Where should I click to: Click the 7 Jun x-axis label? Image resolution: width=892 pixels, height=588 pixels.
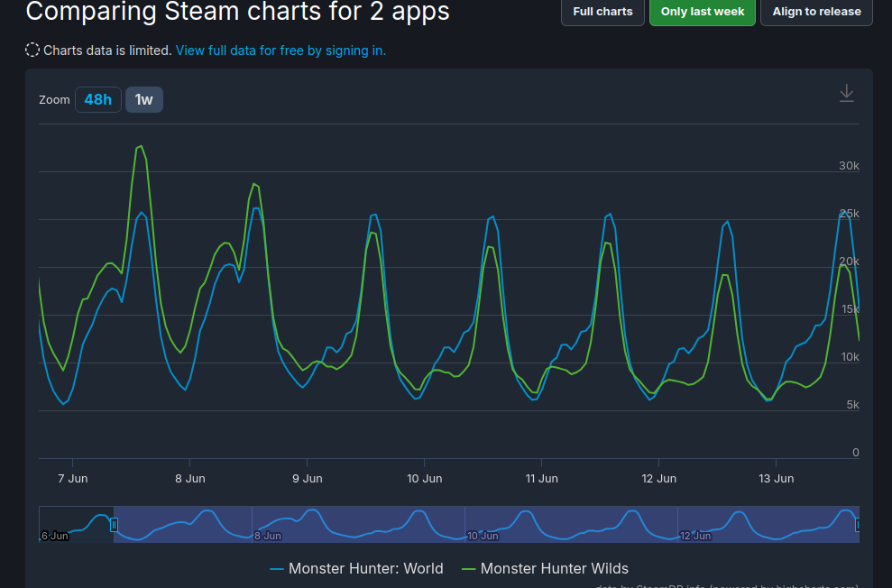(73, 478)
